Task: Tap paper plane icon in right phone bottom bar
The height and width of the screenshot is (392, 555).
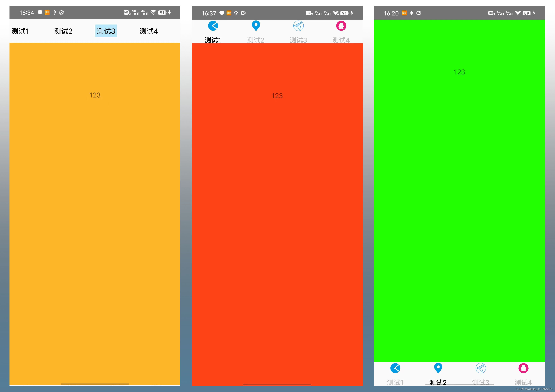Action: click(481, 368)
